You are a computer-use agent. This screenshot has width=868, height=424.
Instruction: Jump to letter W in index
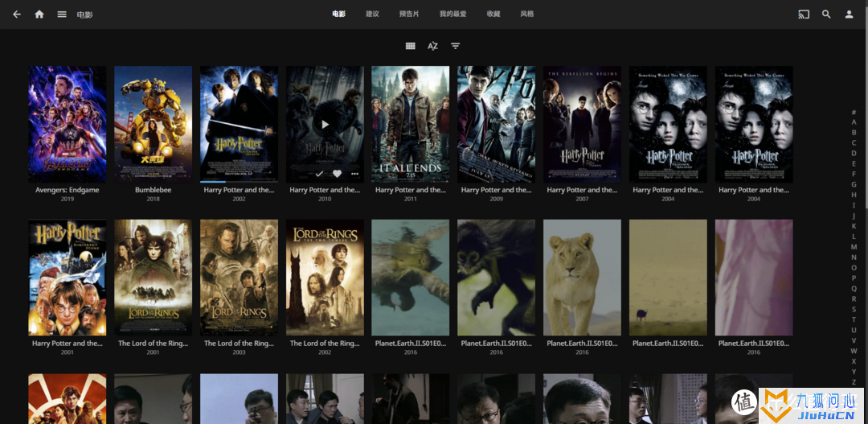point(854,351)
